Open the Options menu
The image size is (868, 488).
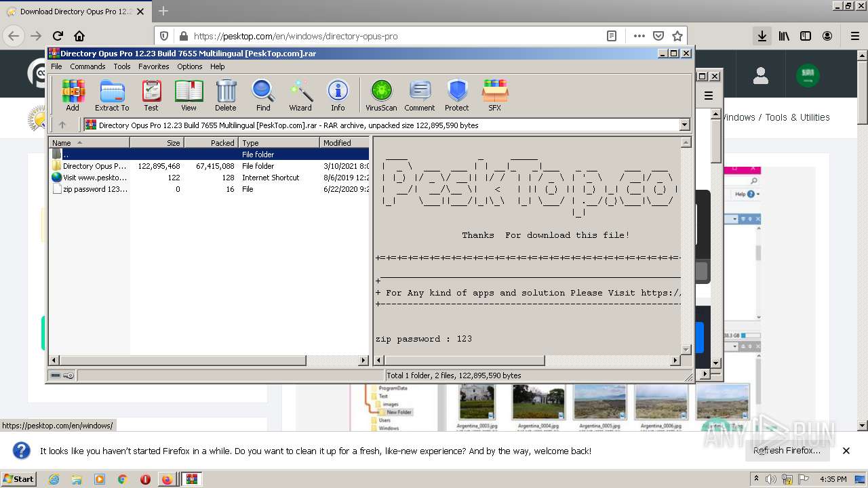tap(190, 66)
